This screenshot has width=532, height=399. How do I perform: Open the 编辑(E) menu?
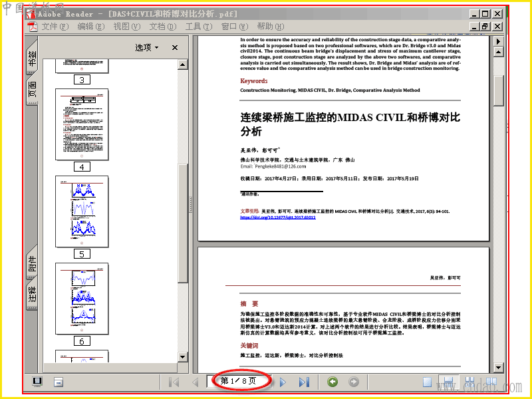[91, 27]
